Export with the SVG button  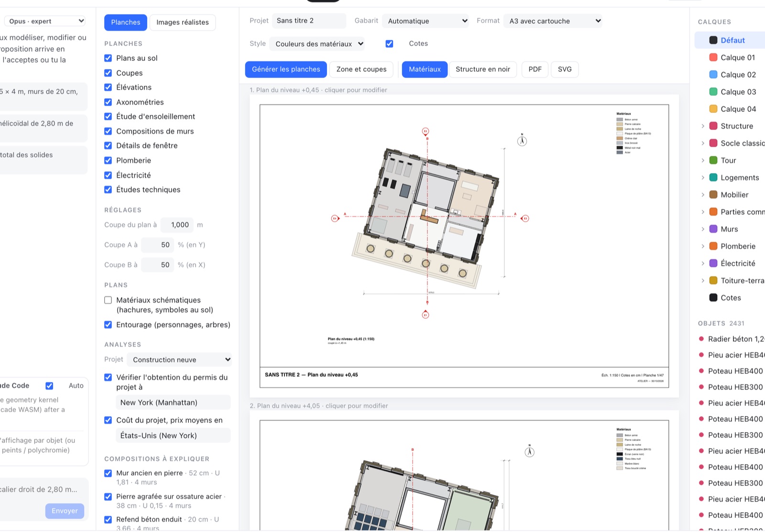(x=565, y=69)
